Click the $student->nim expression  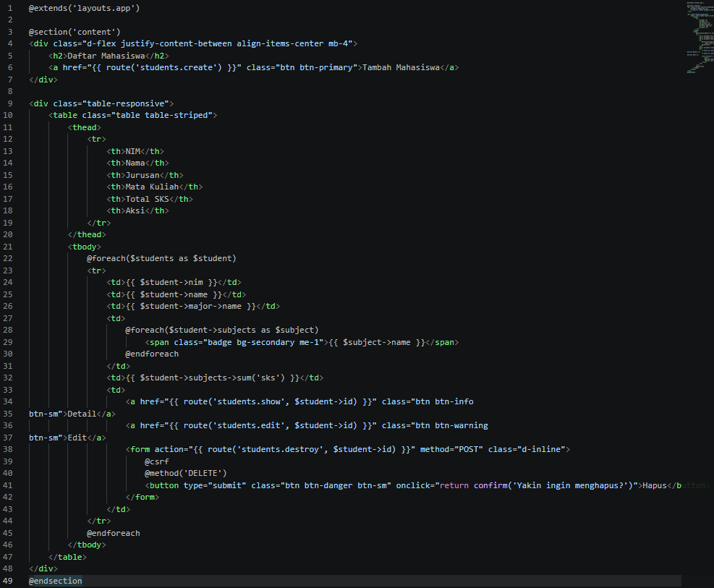(x=171, y=283)
